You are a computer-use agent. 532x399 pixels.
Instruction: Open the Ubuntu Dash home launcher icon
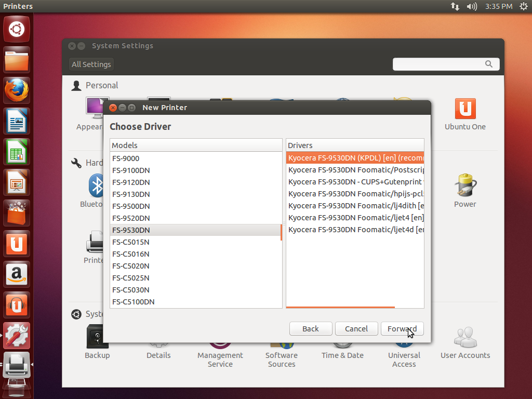[x=17, y=29]
